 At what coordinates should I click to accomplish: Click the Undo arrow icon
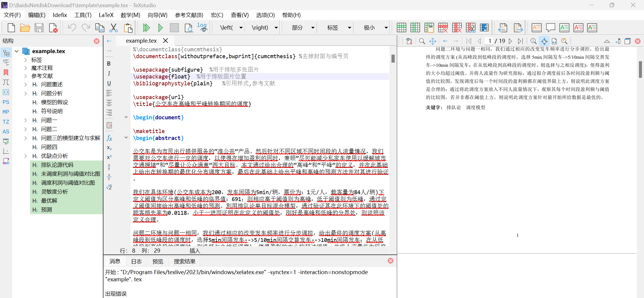(72, 28)
